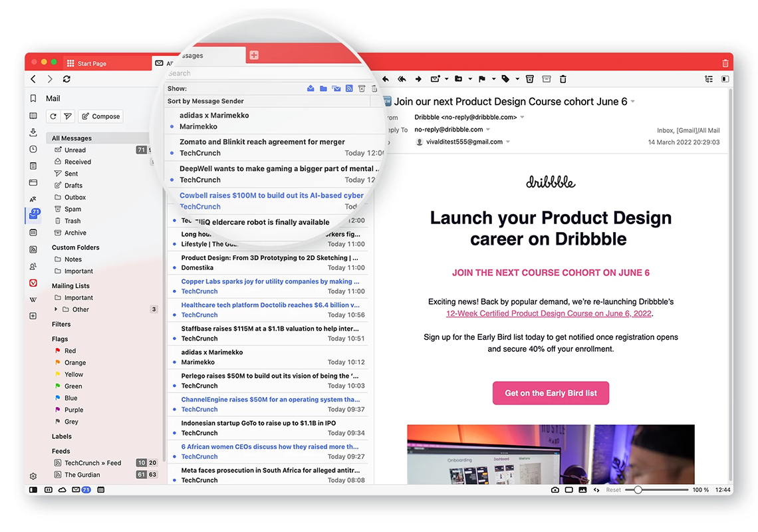This screenshot has height=532, width=758.
Task: Archive the open message from toolbar
Action: coord(547,79)
